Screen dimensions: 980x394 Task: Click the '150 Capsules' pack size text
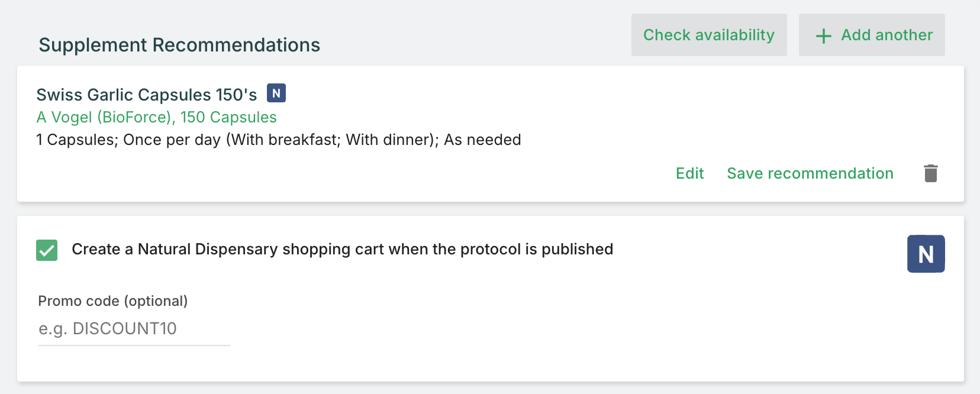click(x=228, y=117)
